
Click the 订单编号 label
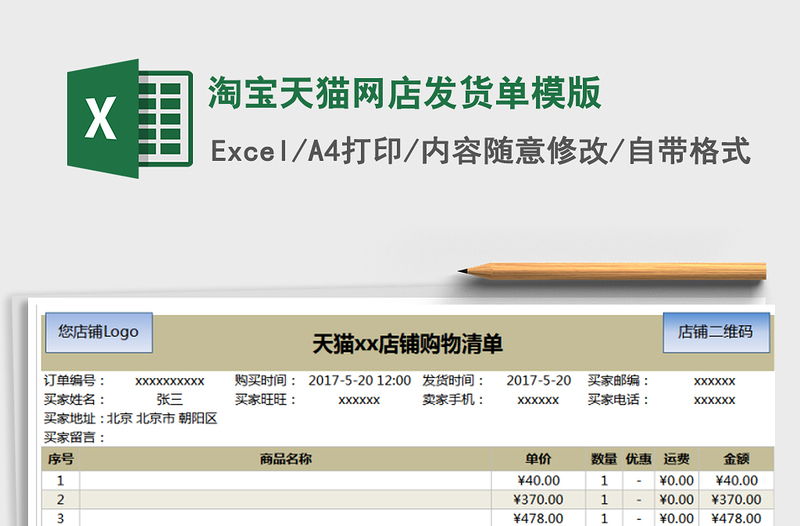click(x=74, y=381)
